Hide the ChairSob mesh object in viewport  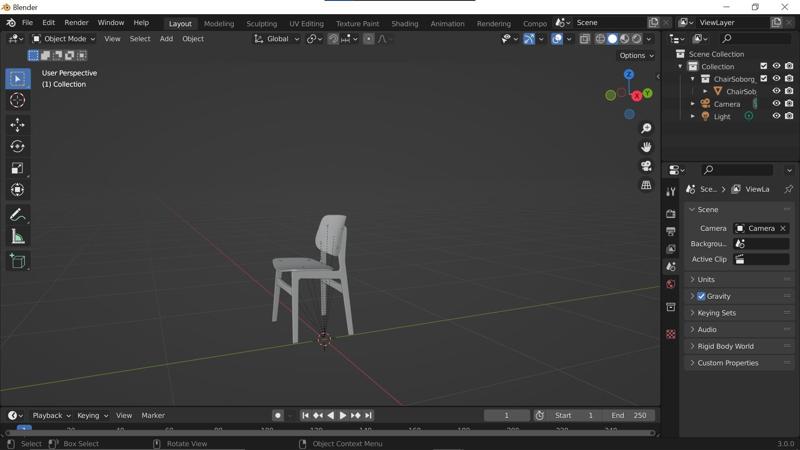tap(776, 91)
